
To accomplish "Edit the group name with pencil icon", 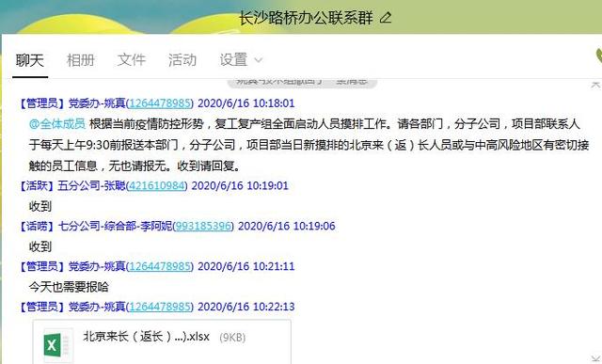I will coord(386,18).
